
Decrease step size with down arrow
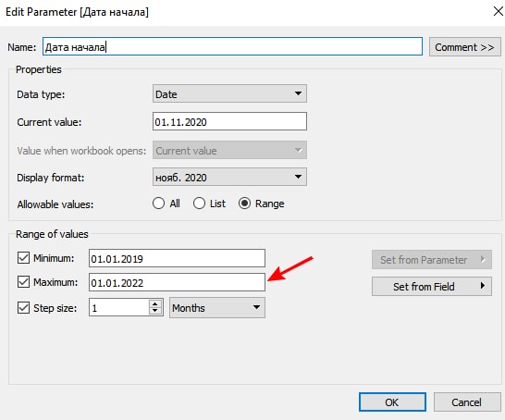click(155, 311)
